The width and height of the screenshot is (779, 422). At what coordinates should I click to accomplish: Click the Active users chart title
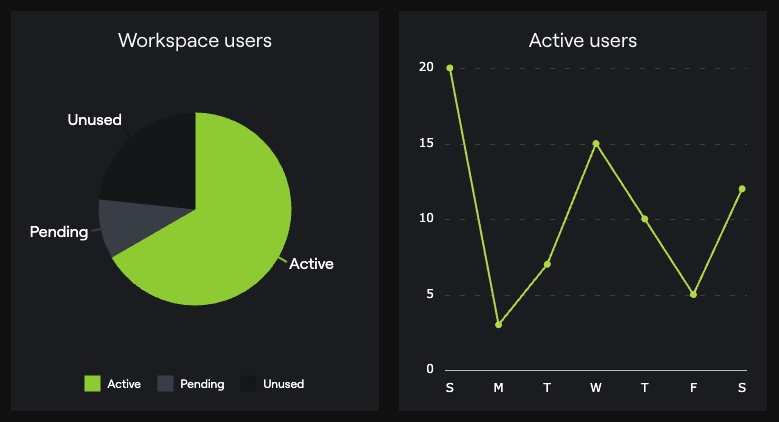click(583, 41)
